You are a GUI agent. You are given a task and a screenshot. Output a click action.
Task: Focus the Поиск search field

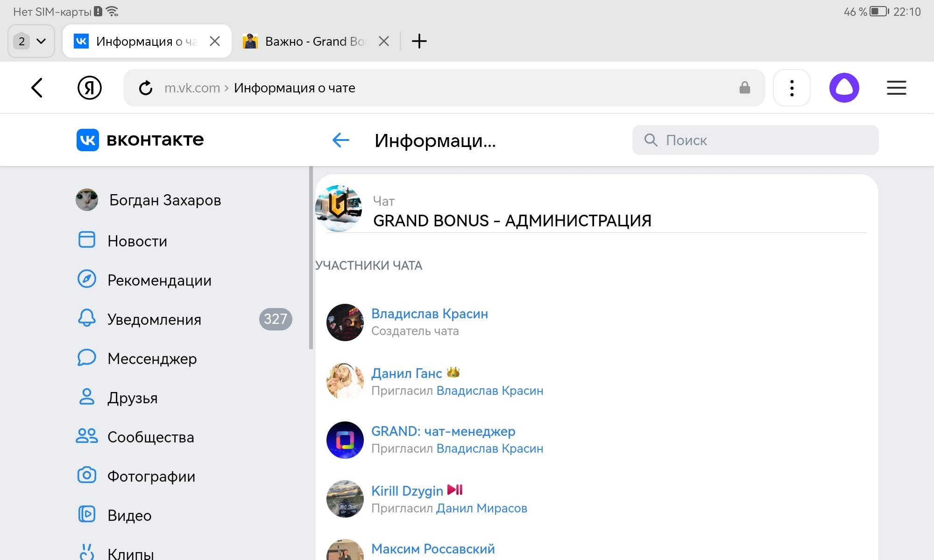(x=755, y=140)
